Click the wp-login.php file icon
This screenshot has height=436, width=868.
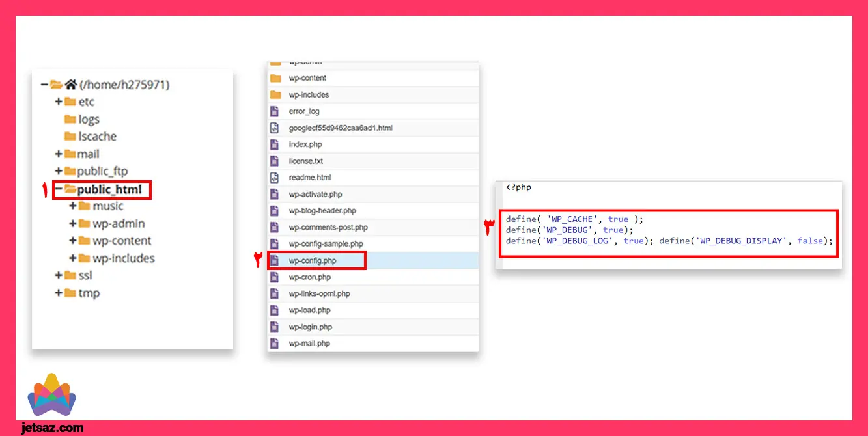275,327
